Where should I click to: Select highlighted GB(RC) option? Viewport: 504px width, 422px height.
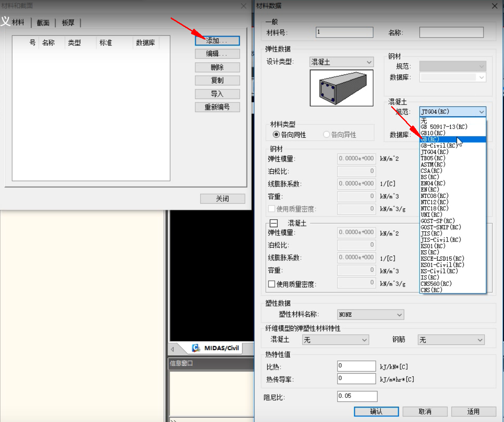[x=453, y=139]
